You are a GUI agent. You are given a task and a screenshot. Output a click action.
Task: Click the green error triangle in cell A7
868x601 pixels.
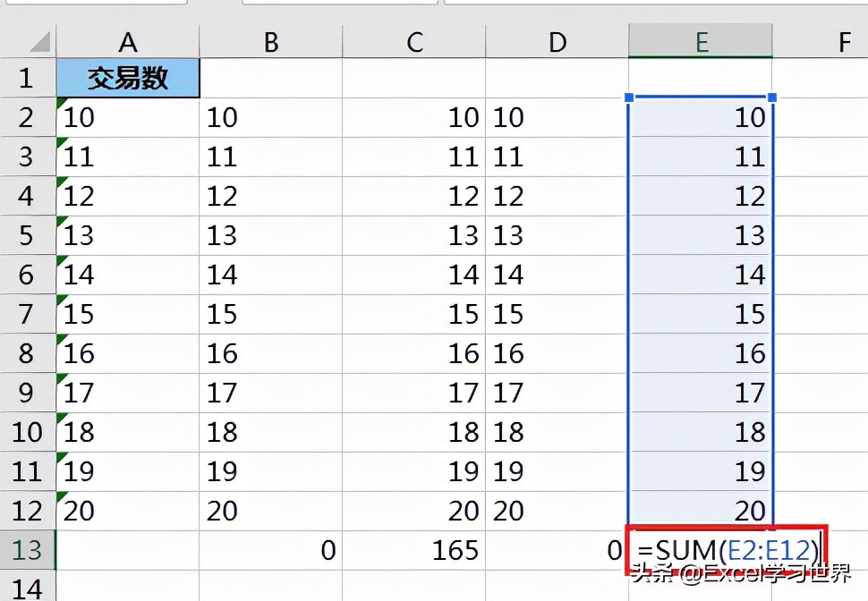tap(61, 300)
